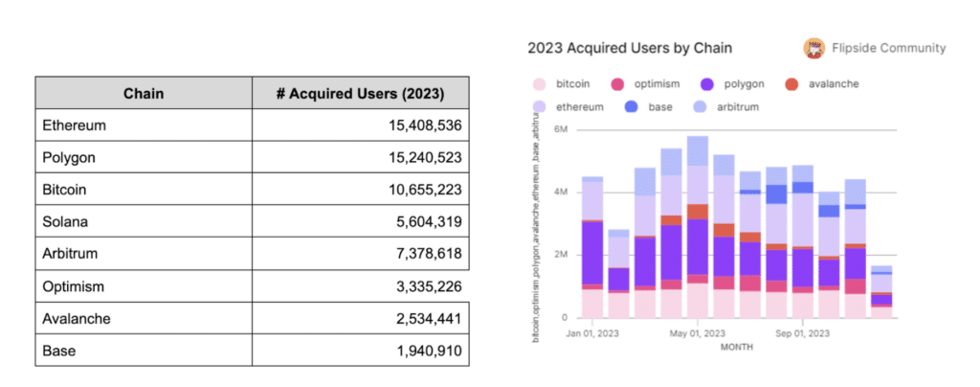Image resolution: width=980 pixels, height=387 pixels.
Task: Click the value 15,240,523
Action: coord(425,157)
